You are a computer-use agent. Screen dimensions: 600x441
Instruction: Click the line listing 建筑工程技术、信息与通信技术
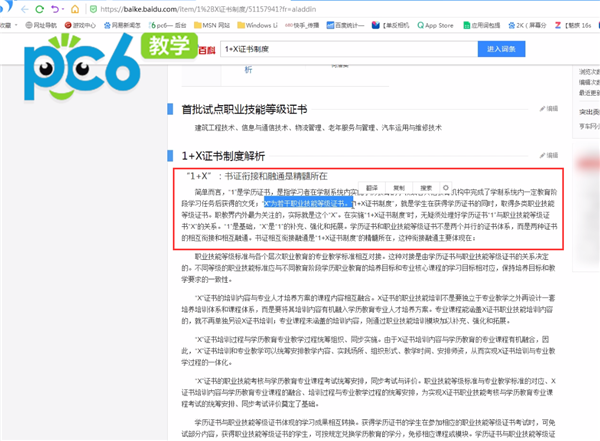coord(318,128)
